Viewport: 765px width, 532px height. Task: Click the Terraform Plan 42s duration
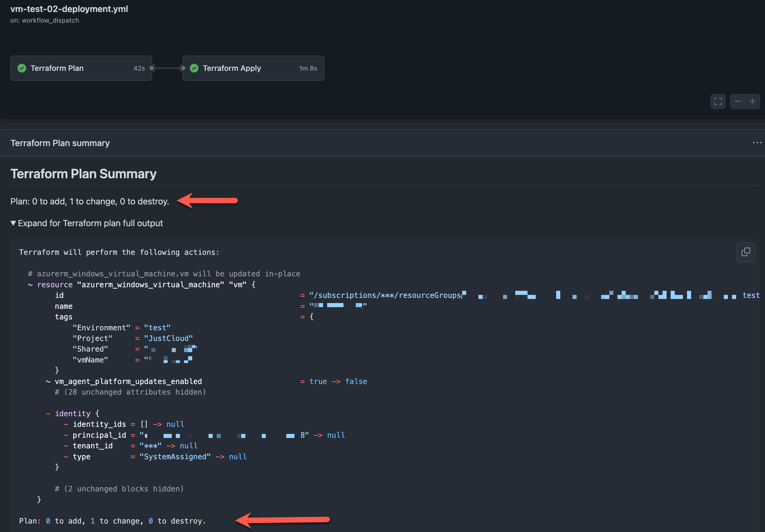[139, 68]
